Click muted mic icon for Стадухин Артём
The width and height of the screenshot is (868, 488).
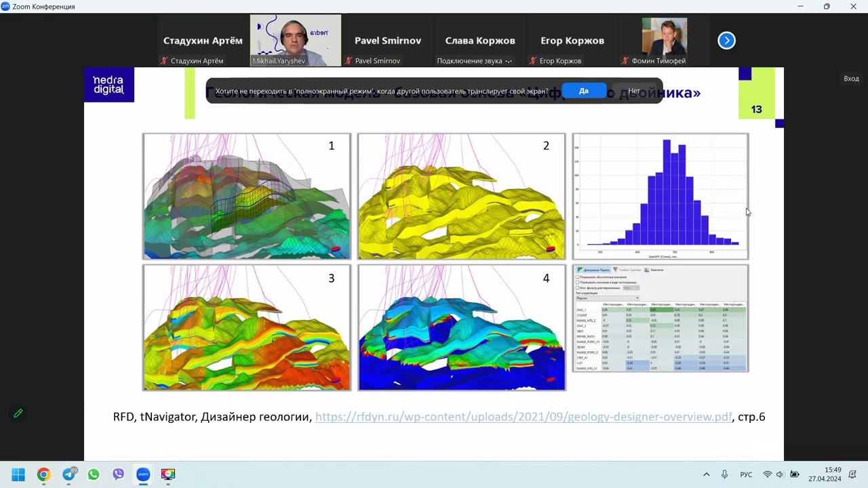(164, 61)
